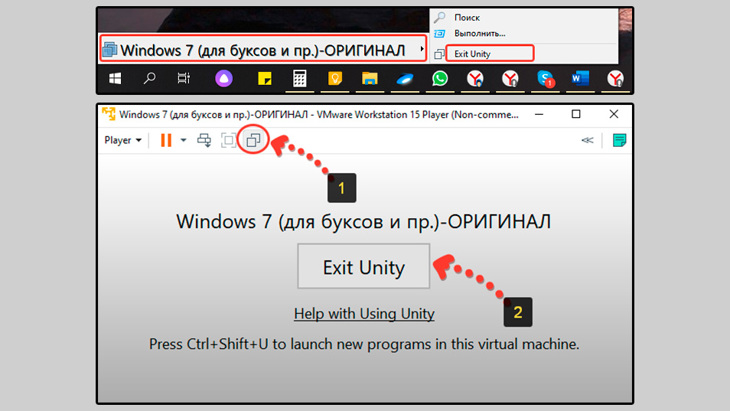Select Выполнить... in the popup menu
Screen dimensions: 730x411
point(480,34)
